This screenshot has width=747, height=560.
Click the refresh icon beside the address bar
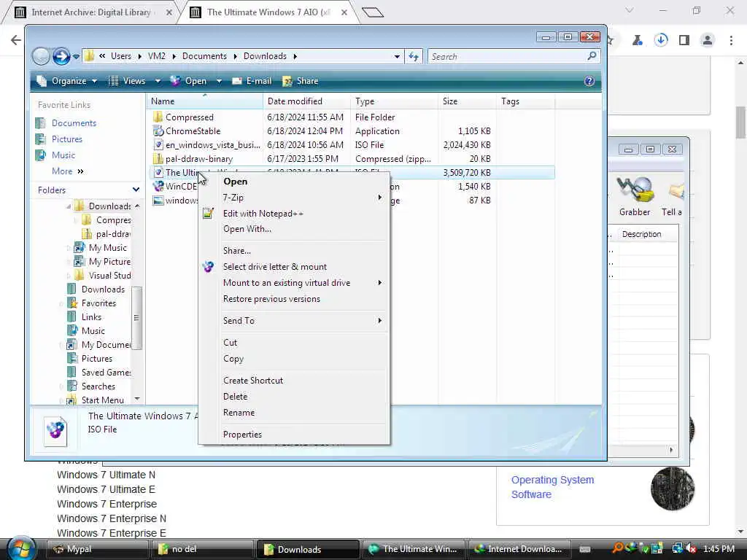coord(414,57)
